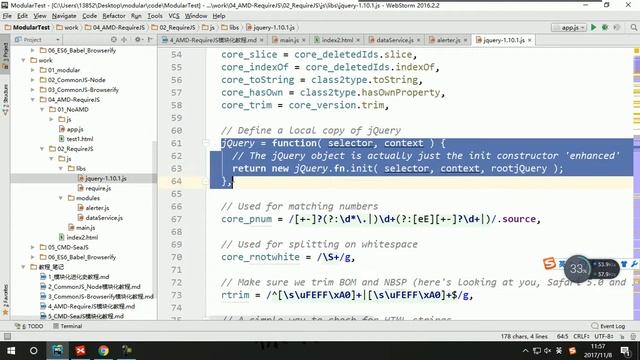Open the Tools menu

[x=155, y=16]
